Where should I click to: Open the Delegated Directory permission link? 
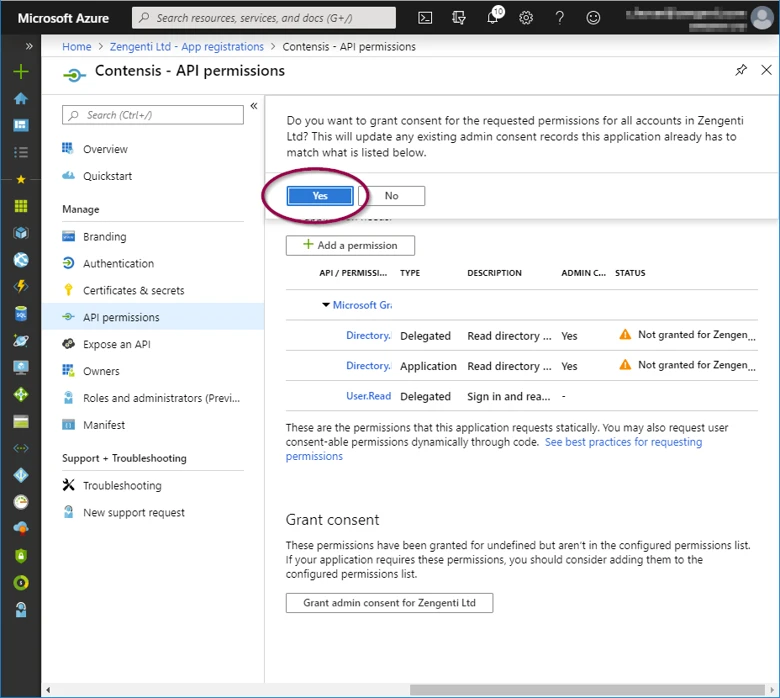[369, 335]
